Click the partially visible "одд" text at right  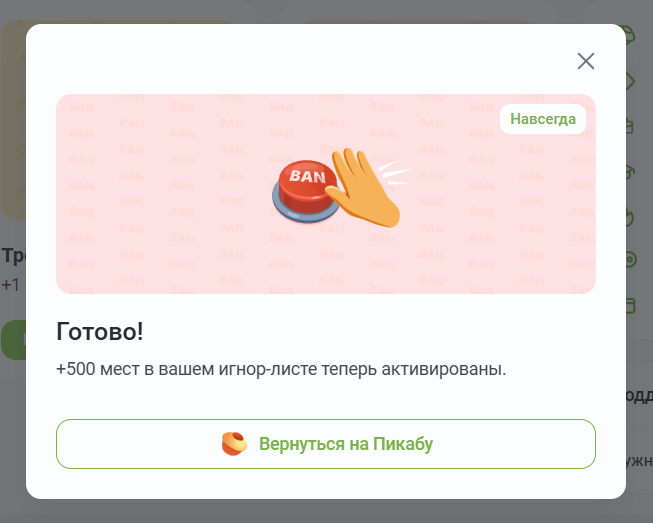coord(637,395)
